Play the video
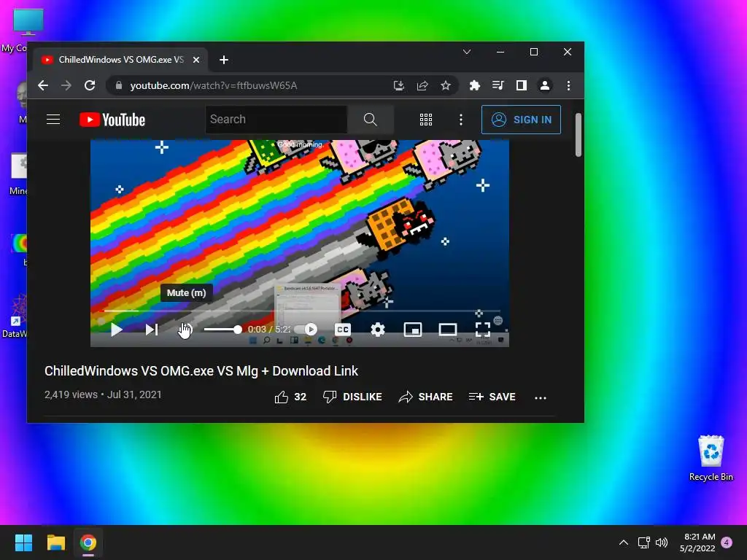Viewport: 747px width, 560px height. [x=116, y=329]
